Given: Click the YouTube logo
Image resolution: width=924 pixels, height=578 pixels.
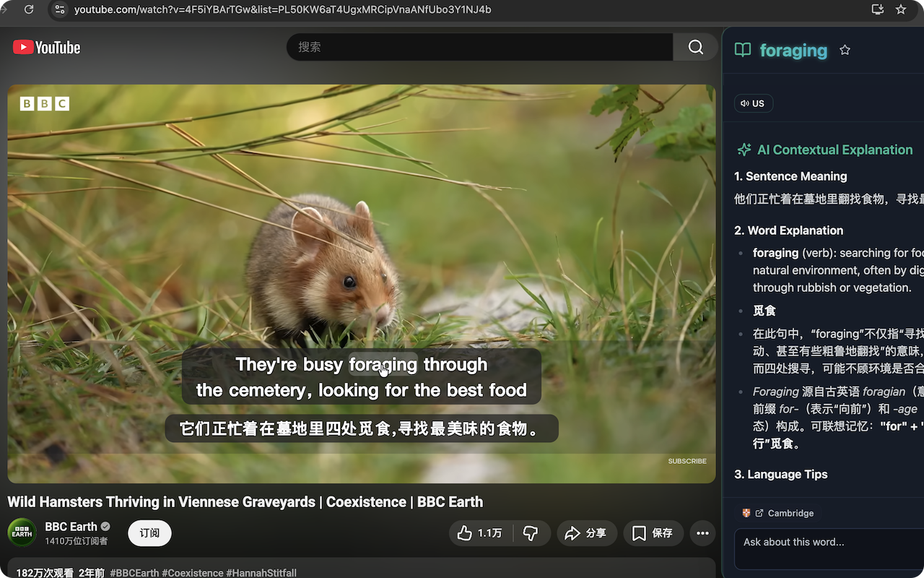Looking at the screenshot, I should click(x=45, y=47).
